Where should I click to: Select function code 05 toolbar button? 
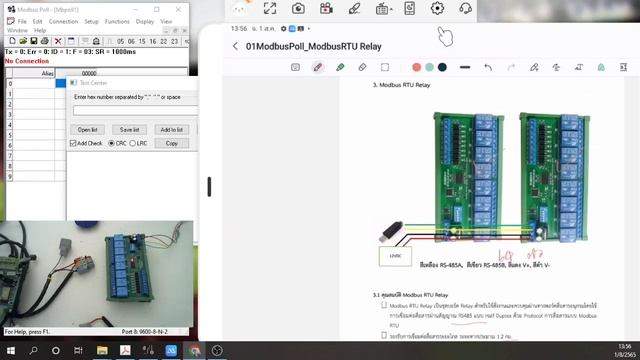point(120,41)
